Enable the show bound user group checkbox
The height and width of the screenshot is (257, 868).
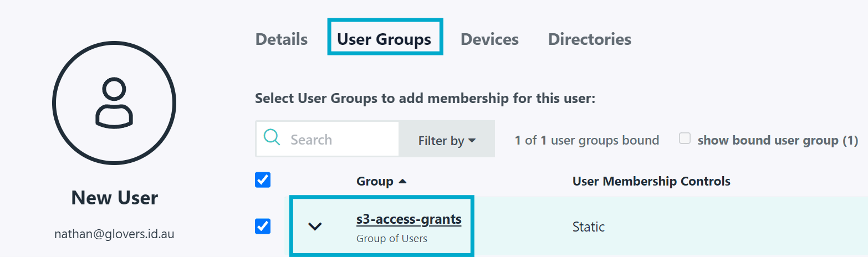(x=685, y=139)
